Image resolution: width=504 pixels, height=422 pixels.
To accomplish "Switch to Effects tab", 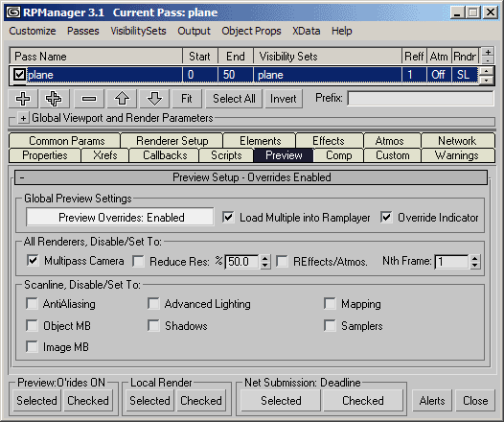I will (x=329, y=141).
